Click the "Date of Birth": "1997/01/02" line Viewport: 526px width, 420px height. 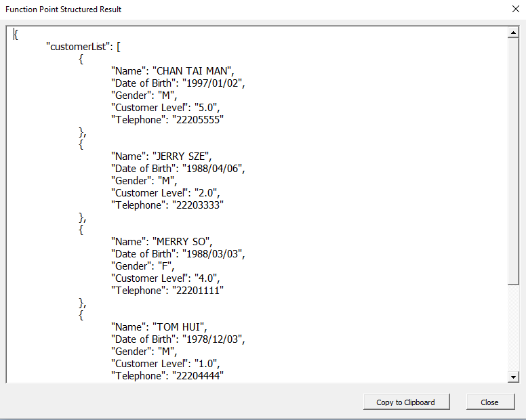pyautogui.click(x=178, y=83)
